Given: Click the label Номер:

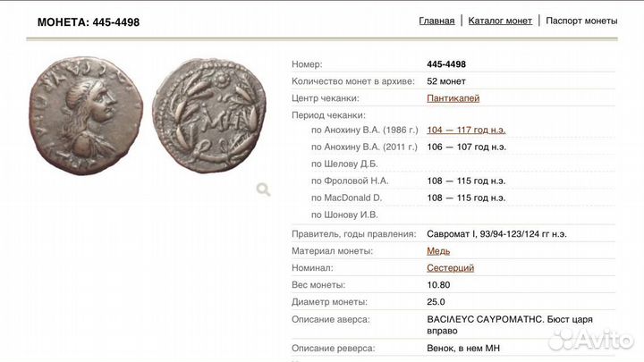Looking at the screenshot, I should click(307, 64).
